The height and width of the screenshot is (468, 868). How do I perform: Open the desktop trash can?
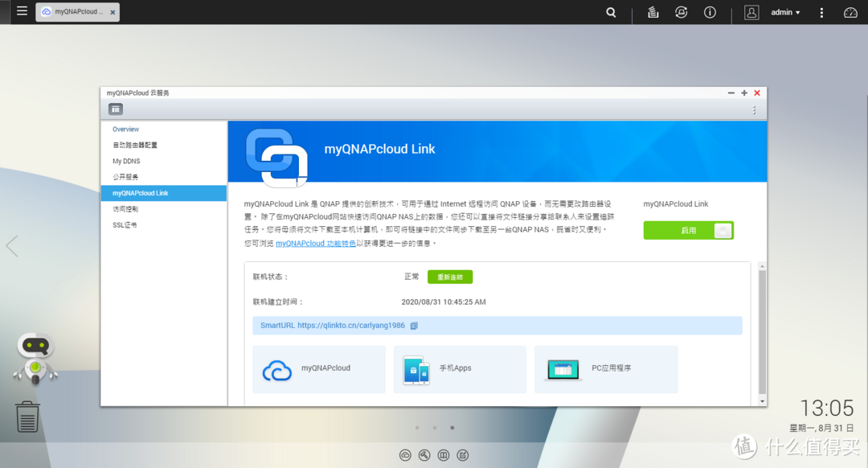pos(27,417)
